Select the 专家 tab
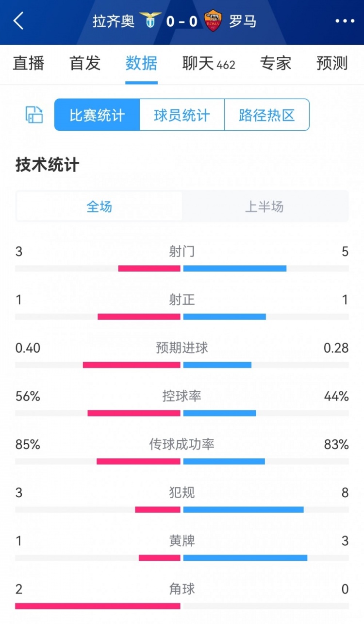 275,64
